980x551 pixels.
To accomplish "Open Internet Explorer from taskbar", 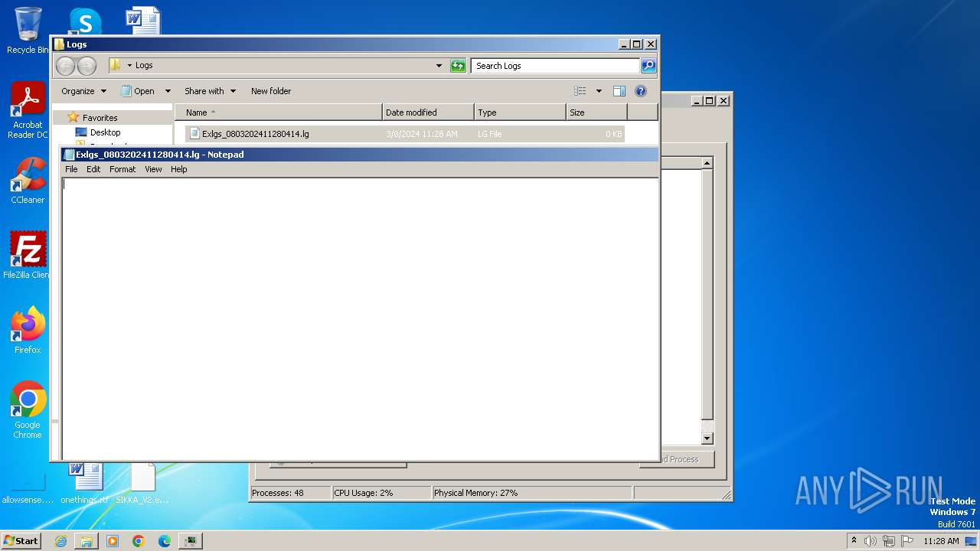I will pos(60,541).
